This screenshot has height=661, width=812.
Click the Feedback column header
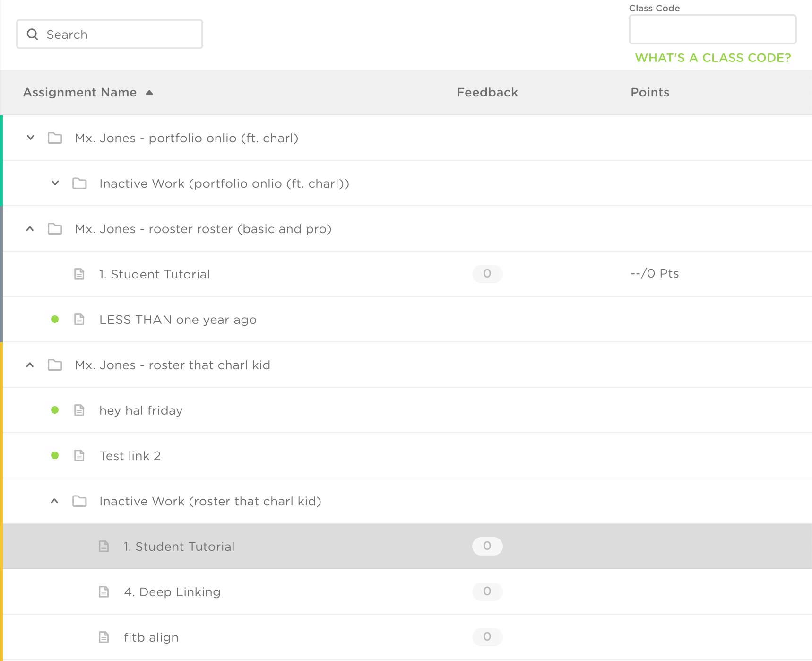point(487,92)
